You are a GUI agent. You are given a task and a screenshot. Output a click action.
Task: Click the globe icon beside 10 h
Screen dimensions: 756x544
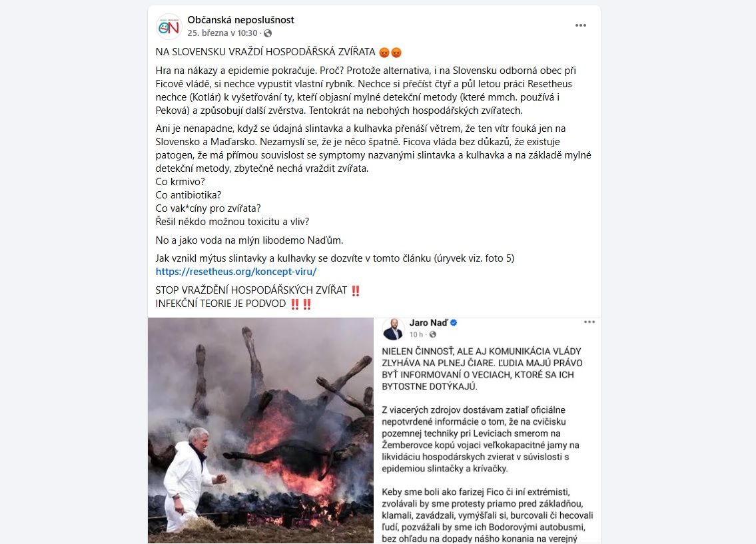pyautogui.click(x=432, y=334)
